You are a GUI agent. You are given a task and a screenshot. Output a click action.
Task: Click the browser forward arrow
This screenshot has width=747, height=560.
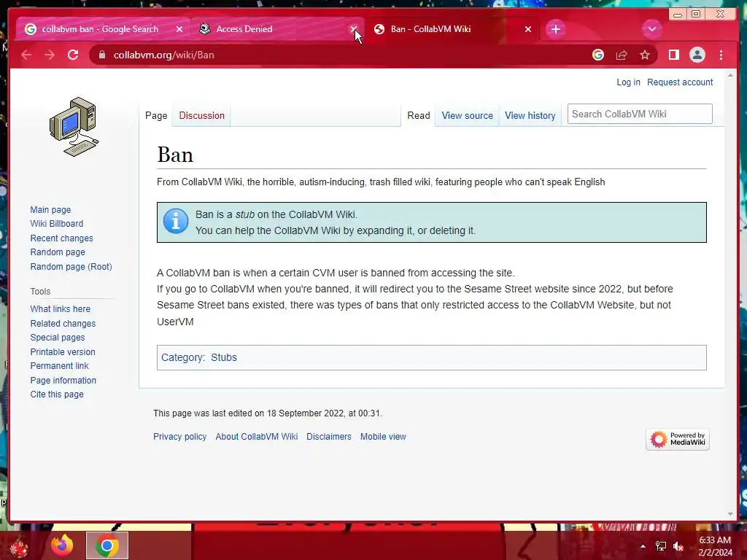tap(49, 55)
